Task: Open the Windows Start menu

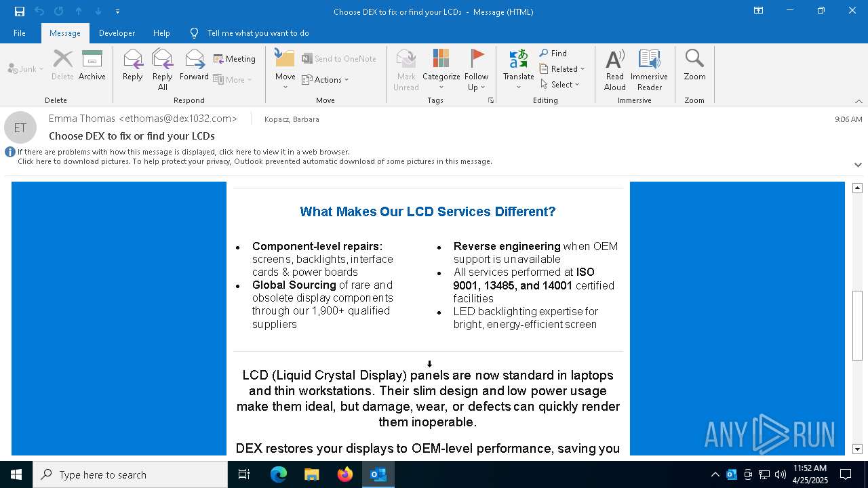Action: [x=16, y=474]
